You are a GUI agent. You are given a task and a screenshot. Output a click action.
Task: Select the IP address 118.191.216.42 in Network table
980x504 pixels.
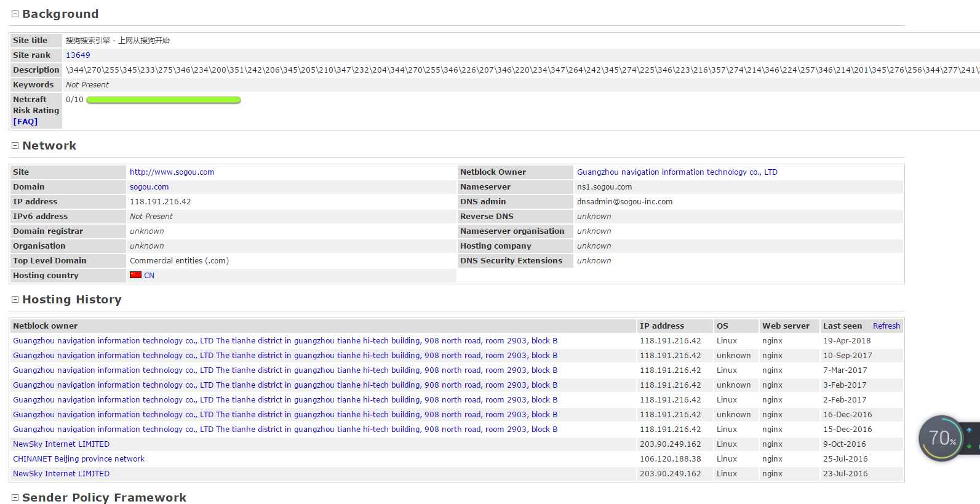coord(161,201)
